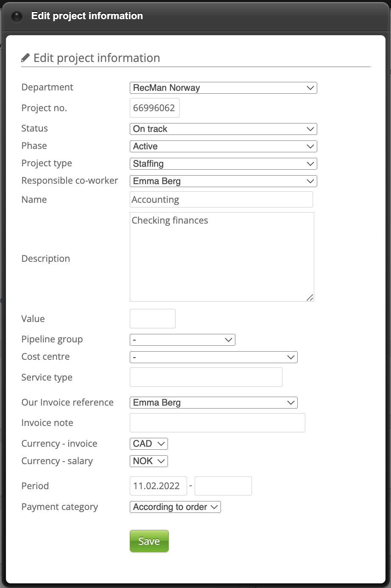The width and height of the screenshot is (391, 588).
Task: Select the Responsible co-worker dropdown
Action: coord(223,181)
